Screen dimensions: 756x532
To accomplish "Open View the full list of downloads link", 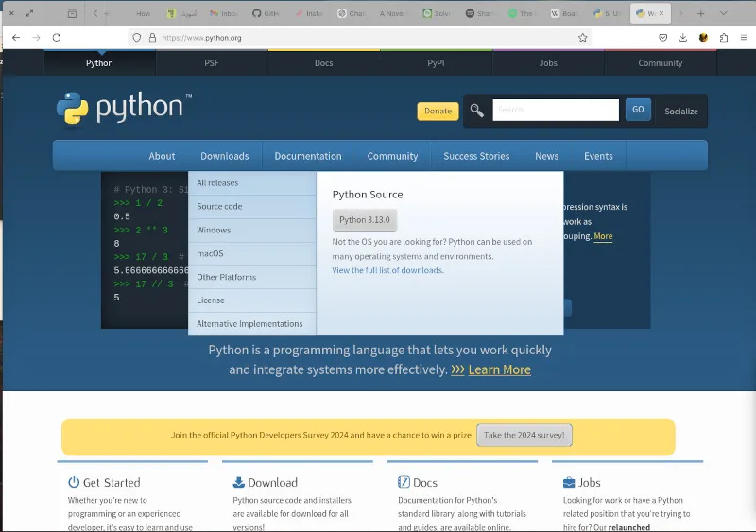I will tap(387, 270).
